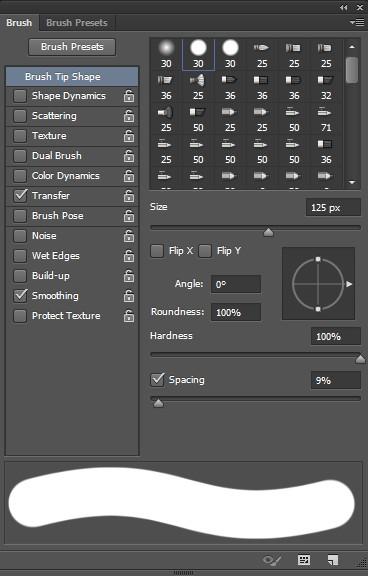
Task: Select the soft round 30 brush tip
Action: click(x=166, y=54)
